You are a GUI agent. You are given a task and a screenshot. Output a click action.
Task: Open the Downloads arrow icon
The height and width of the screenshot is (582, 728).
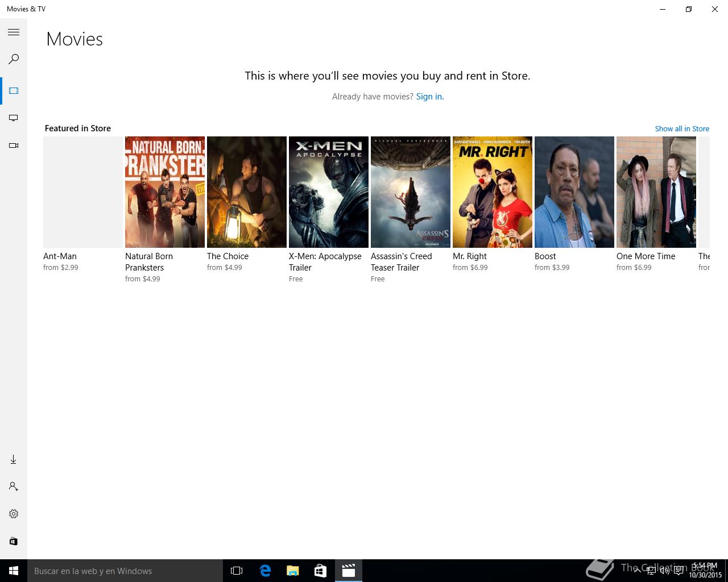point(14,459)
